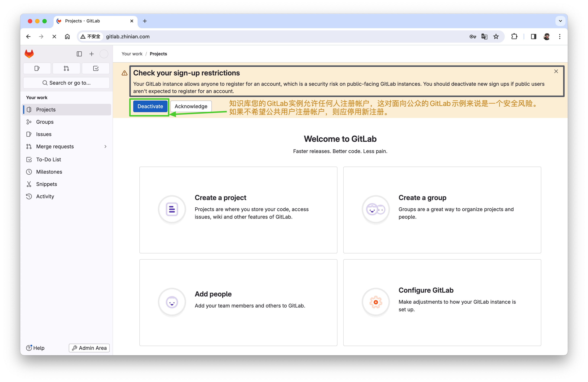Open Issues from the sidebar
The height and width of the screenshot is (382, 588).
click(66, 134)
